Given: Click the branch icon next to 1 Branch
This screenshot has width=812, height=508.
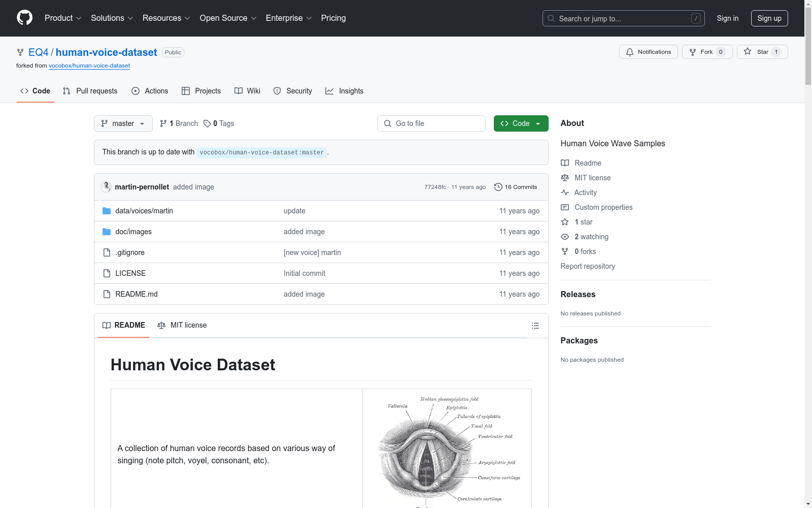Looking at the screenshot, I should pos(163,123).
